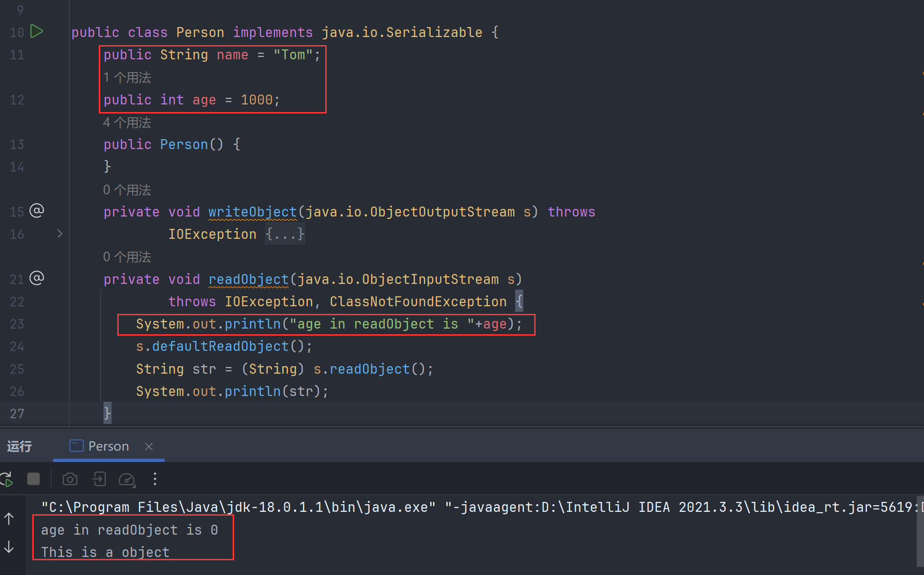Click the exit/attach process arrow icon

point(99,479)
